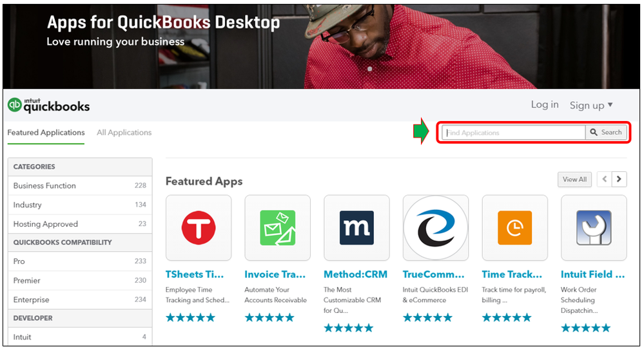Filter by Enterprise compatibility
This screenshot has height=349, width=644.
[80, 300]
